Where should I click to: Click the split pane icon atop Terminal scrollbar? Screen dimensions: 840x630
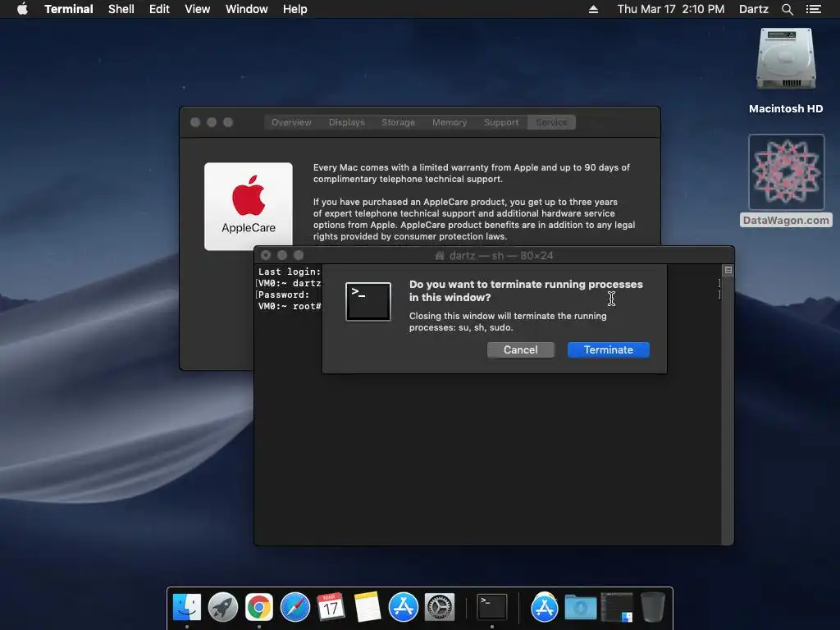click(x=728, y=270)
